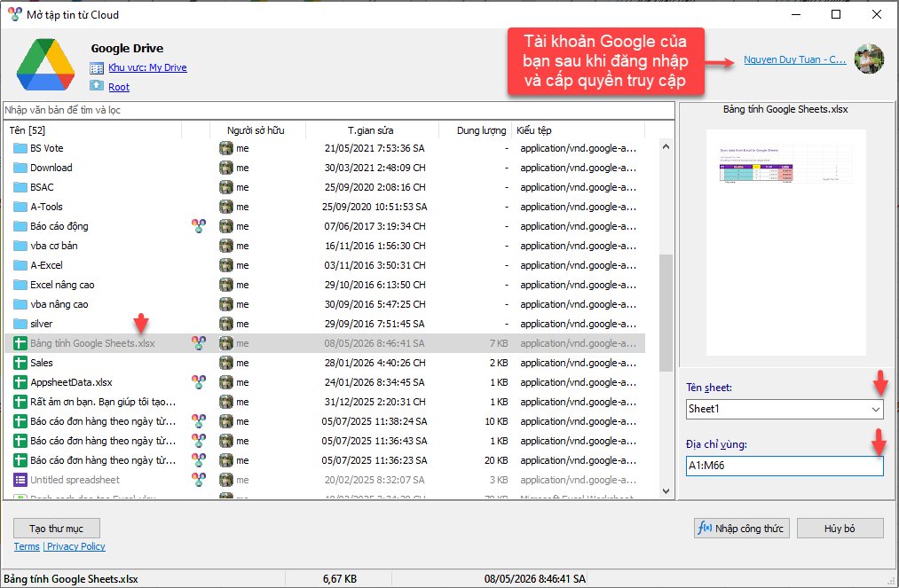Edit the Địa chỉ vùng field A1:M66
Screen dimensions: 899x588
[785, 466]
